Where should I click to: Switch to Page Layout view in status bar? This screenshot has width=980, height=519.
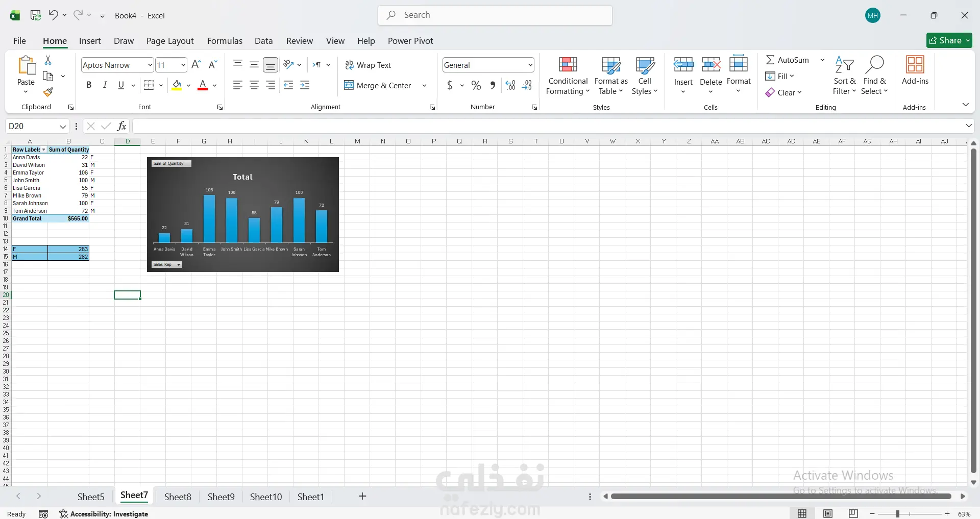[828, 513]
